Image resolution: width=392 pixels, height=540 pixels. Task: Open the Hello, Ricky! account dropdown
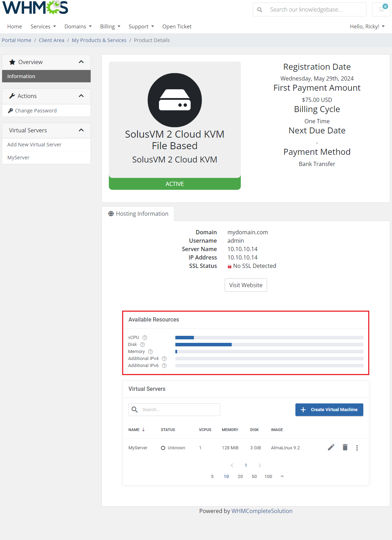pos(367,27)
